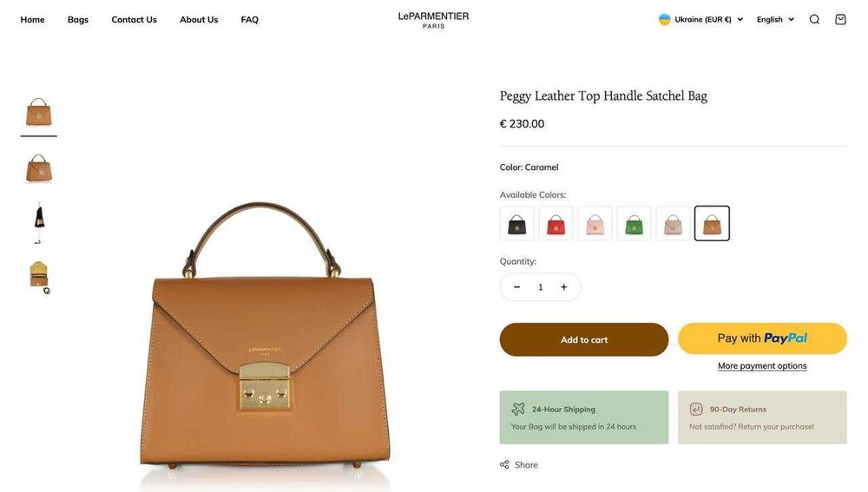Expand the Ukraine (EUR €) country dropdown
The height and width of the screenshot is (492, 868).
pos(700,19)
